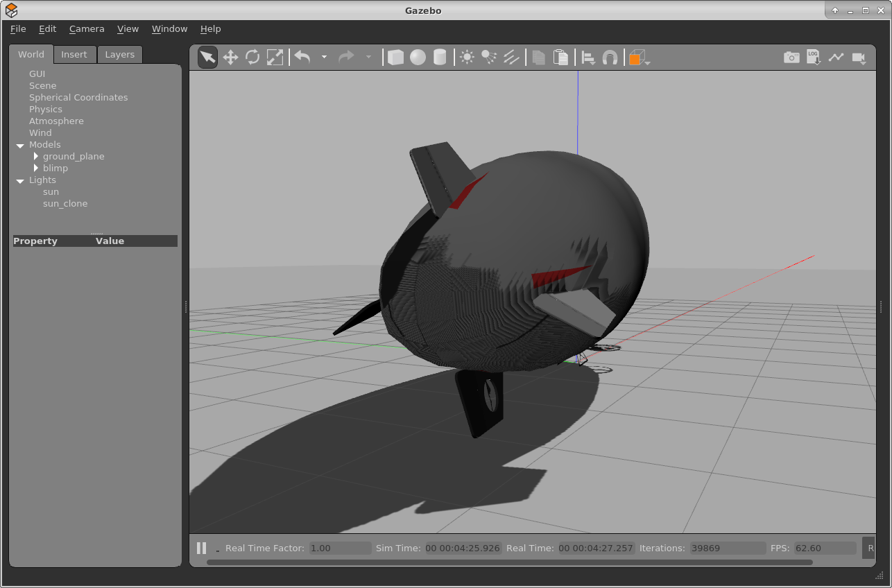Screen dimensions: 892x588
Task: Click the Paste clipboard icon
Action: coord(561,58)
